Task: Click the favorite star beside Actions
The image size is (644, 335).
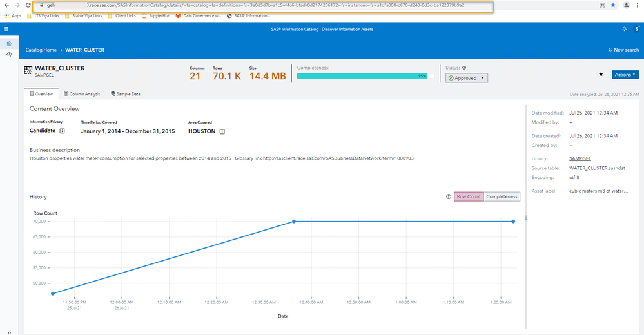Action: 601,75
